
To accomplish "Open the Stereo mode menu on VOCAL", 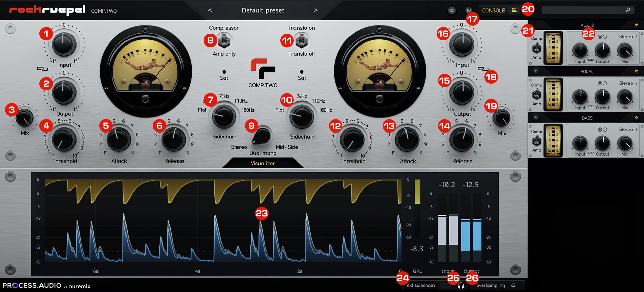I will click(626, 83).
